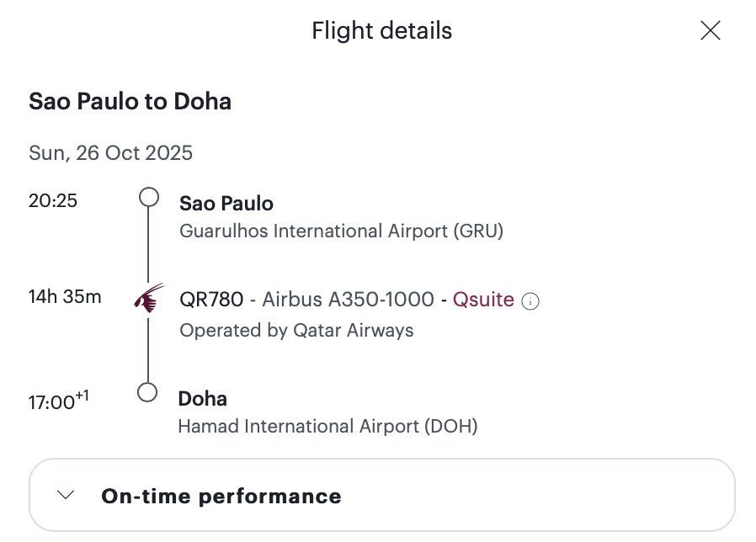The image size is (756, 542).
Task: Click Hamad International Airport (DOH) text
Action: [327, 426]
